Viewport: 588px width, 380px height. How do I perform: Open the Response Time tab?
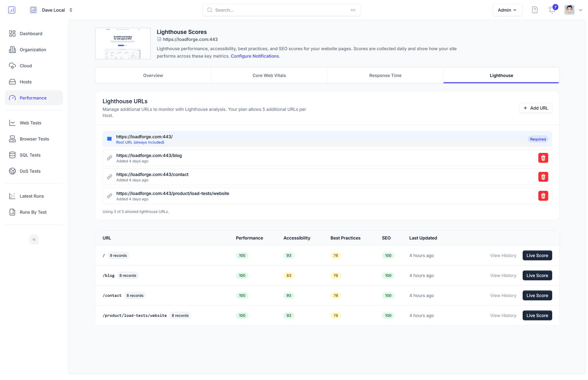(385, 75)
